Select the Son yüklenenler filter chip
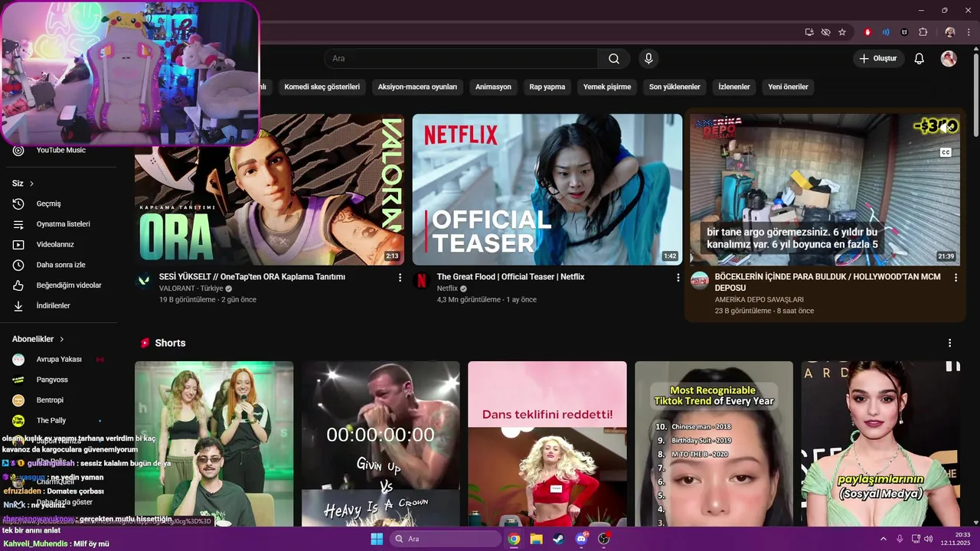The image size is (980, 551). (675, 86)
